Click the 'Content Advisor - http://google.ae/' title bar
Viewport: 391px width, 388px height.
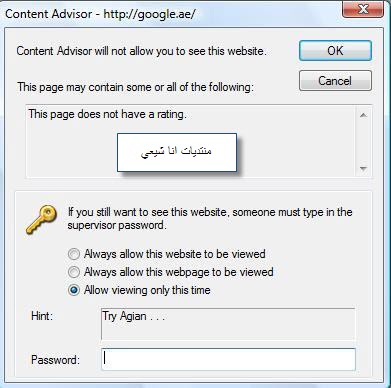tap(100, 14)
